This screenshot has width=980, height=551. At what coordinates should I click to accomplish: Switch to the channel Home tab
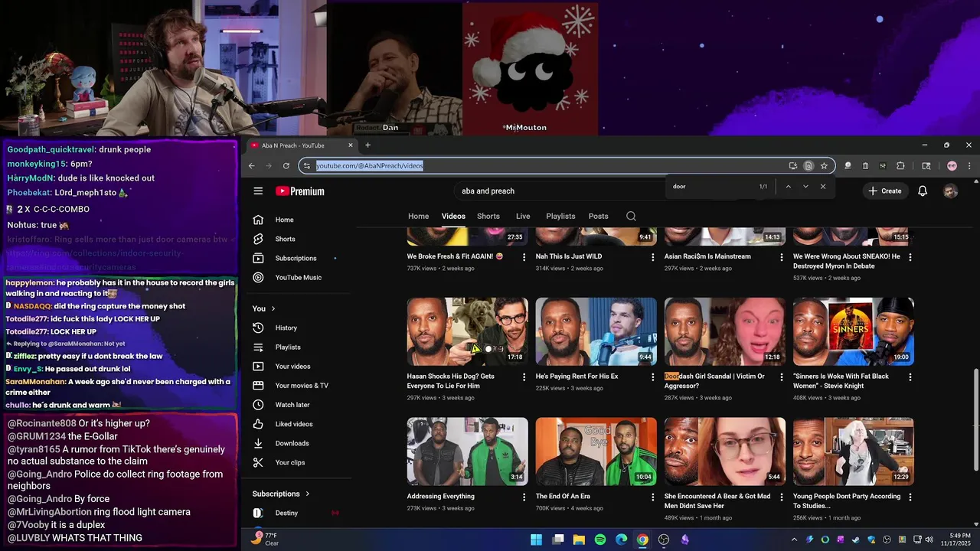click(418, 216)
